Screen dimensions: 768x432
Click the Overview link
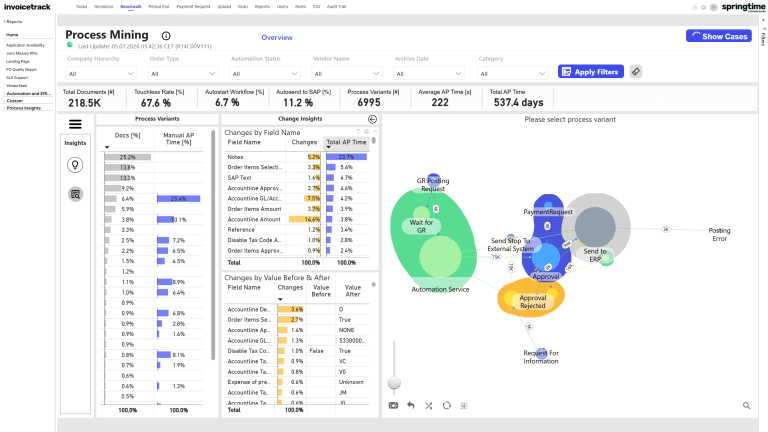277,37
